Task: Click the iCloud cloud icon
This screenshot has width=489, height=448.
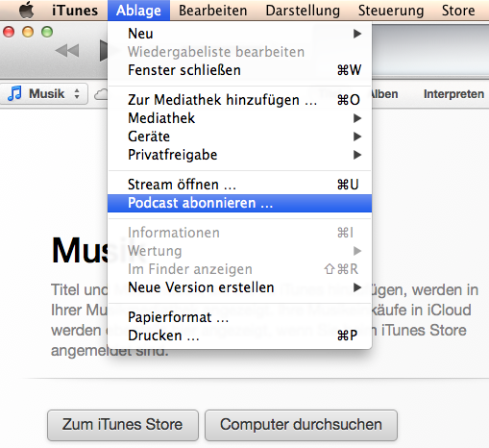Action: click(x=101, y=94)
